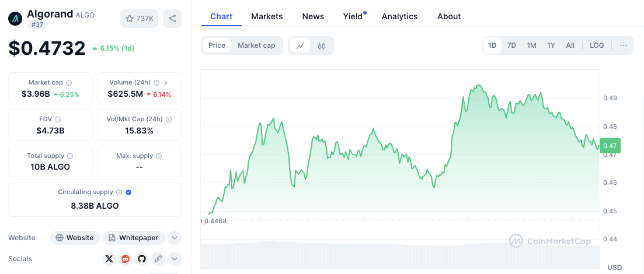Click Market cap info icon

[x=69, y=83]
